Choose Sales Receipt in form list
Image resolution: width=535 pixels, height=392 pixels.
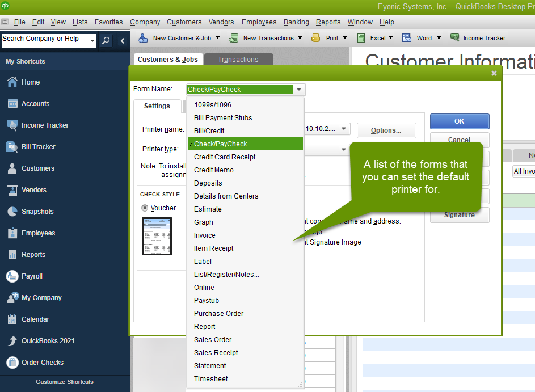(245, 353)
